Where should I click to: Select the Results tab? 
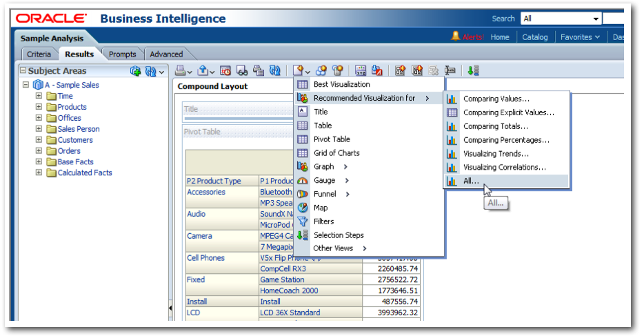coord(79,55)
